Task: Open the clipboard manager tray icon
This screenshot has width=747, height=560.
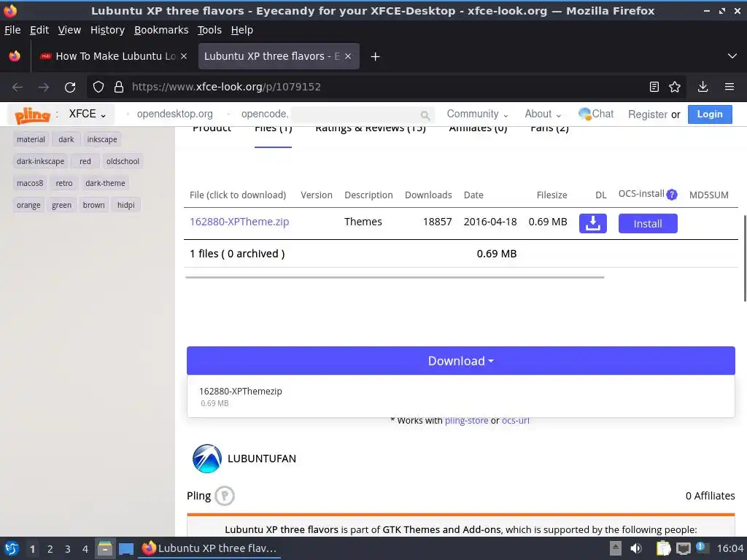Action: (663, 548)
